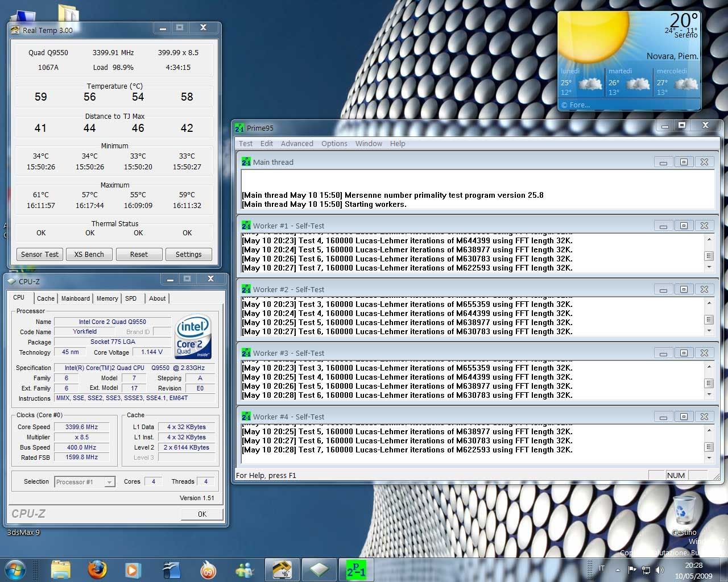Click the CPU-Z title bar icon

tap(11, 281)
